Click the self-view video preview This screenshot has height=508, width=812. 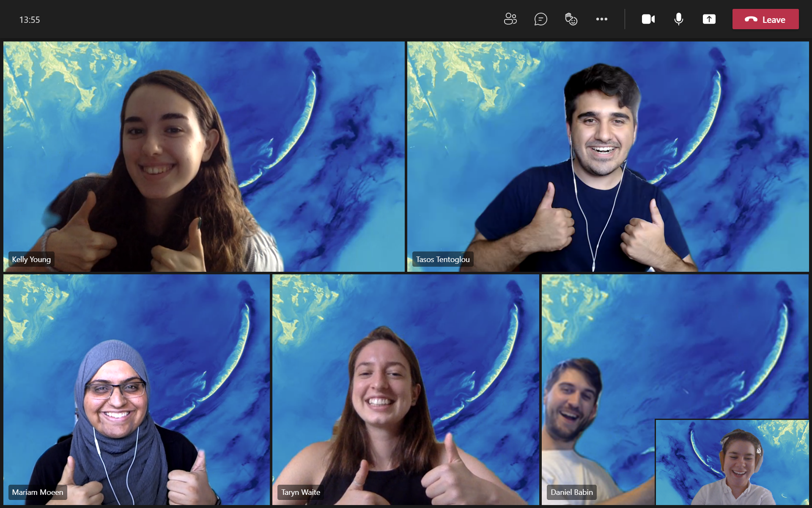(x=732, y=462)
